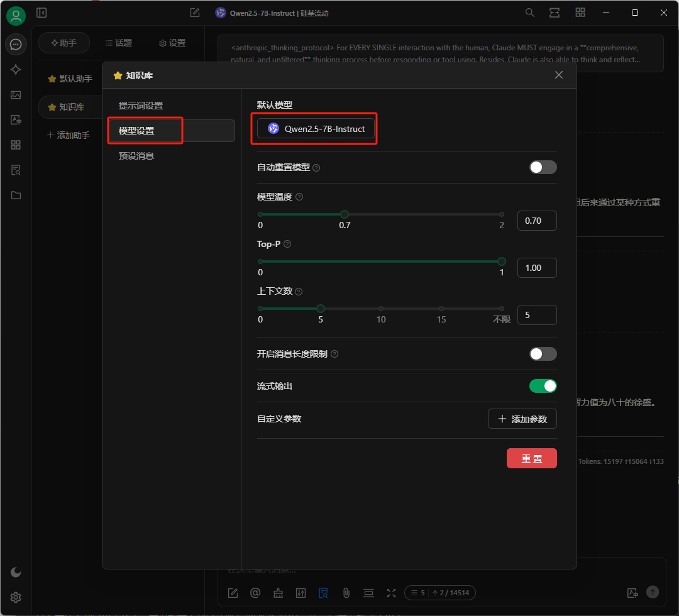Open the Files folder icon in sidebar
Screen dimensions: 679x616
click(x=16, y=195)
